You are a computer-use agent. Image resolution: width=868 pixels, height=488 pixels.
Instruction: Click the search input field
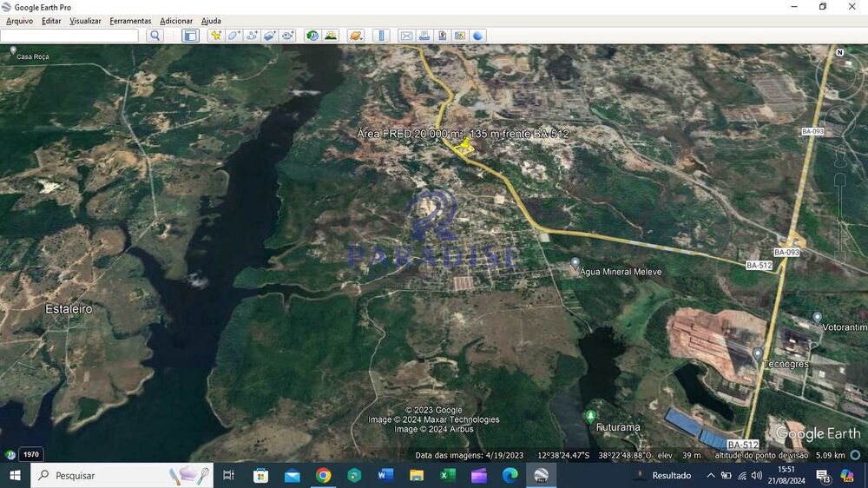click(x=69, y=36)
